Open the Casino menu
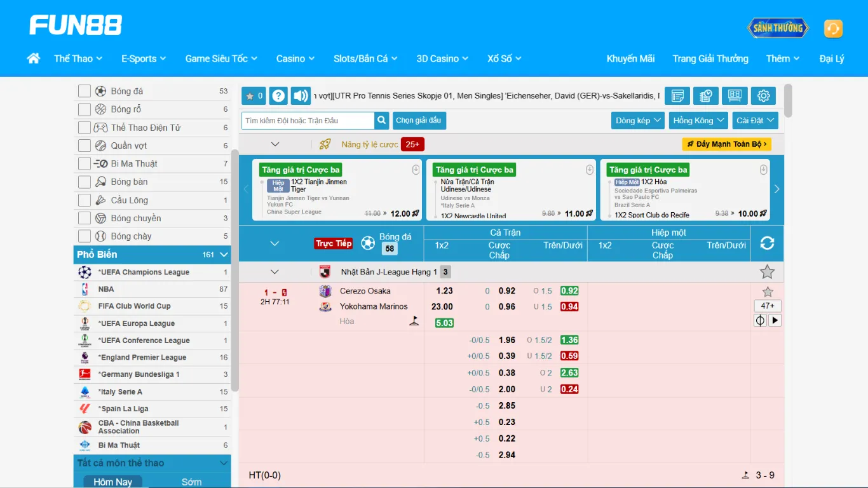Image resolution: width=868 pixels, height=488 pixels. pyautogui.click(x=295, y=58)
